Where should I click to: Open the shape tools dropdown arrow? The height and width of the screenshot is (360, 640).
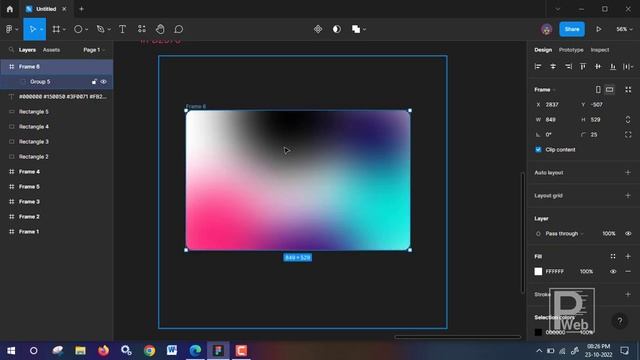pyautogui.click(x=87, y=29)
